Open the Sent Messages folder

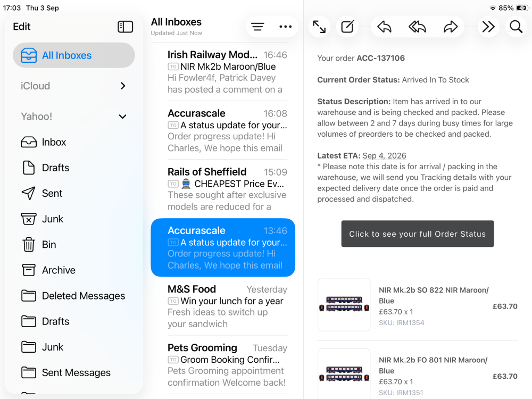click(x=73, y=372)
